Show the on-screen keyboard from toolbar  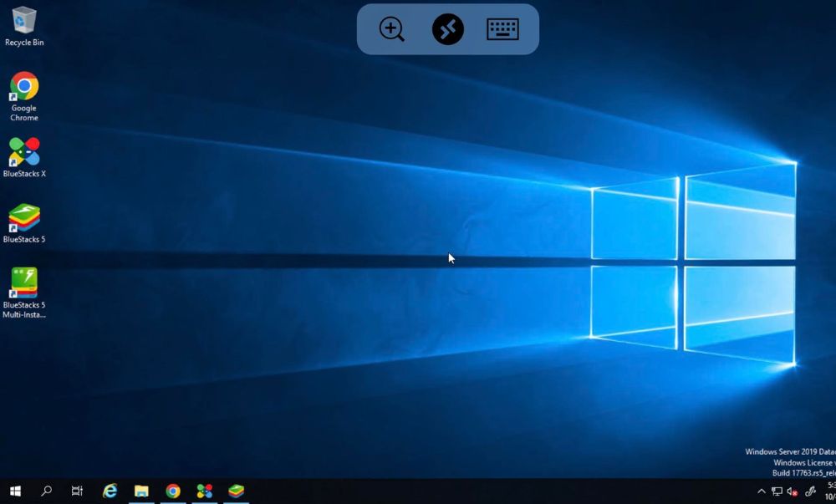502,29
